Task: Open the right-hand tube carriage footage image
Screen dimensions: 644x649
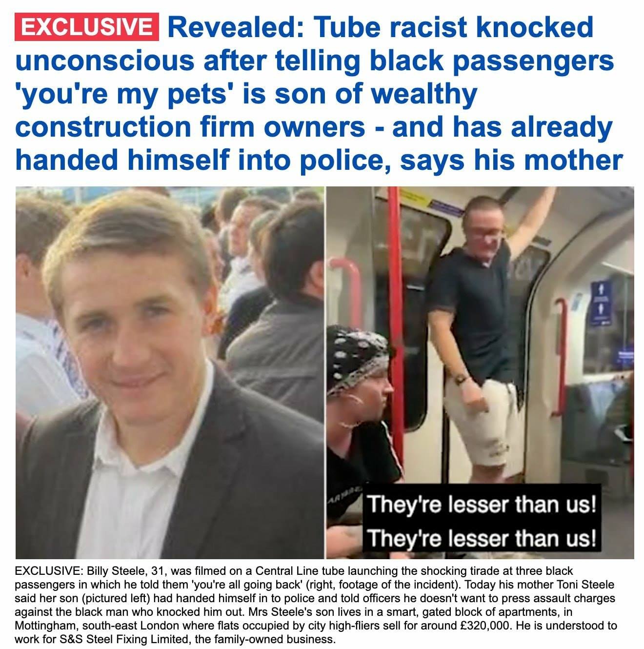Action: coord(480,372)
